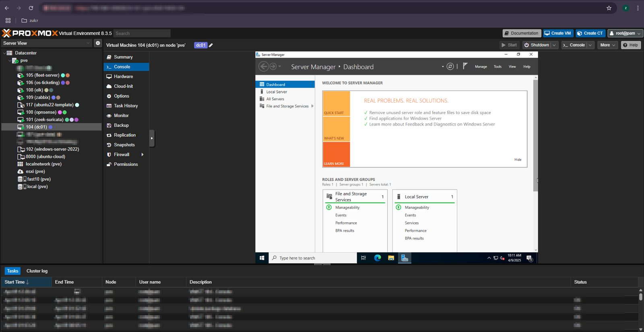Collapse the Datacenter tree node
Image resolution: width=644 pixels, height=332 pixels.
4,53
